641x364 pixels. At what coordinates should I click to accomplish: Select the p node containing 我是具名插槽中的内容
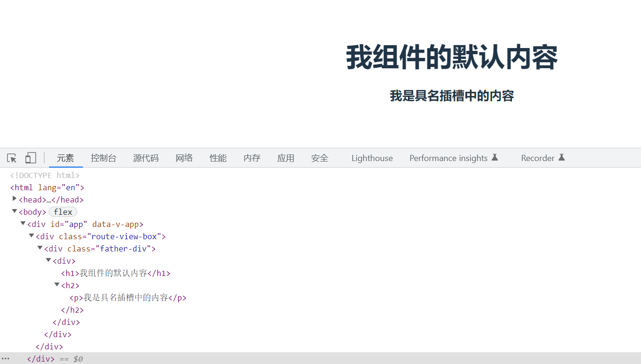point(127,297)
